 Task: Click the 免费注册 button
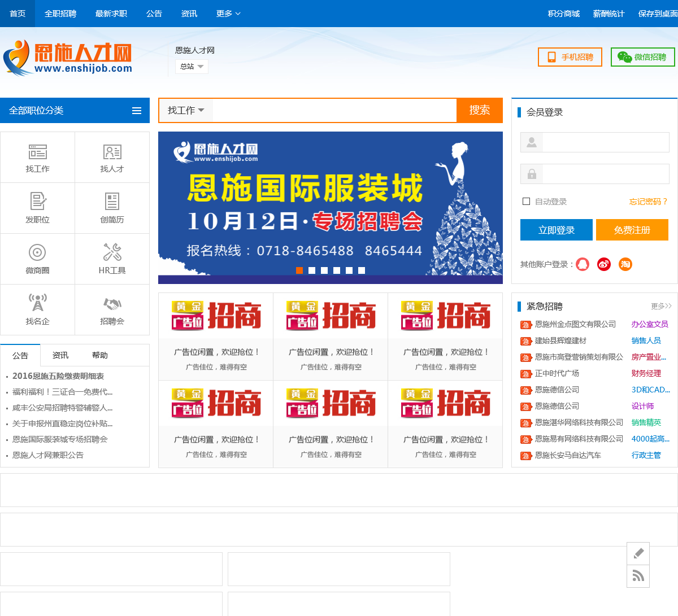[632, 230]
